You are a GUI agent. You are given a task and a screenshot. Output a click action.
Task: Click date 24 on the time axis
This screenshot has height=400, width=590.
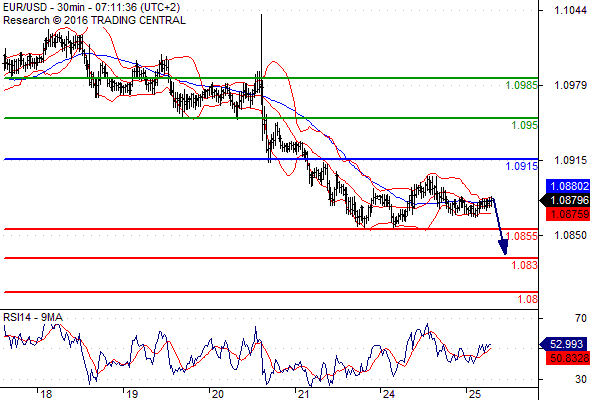(x=389, y=394)
